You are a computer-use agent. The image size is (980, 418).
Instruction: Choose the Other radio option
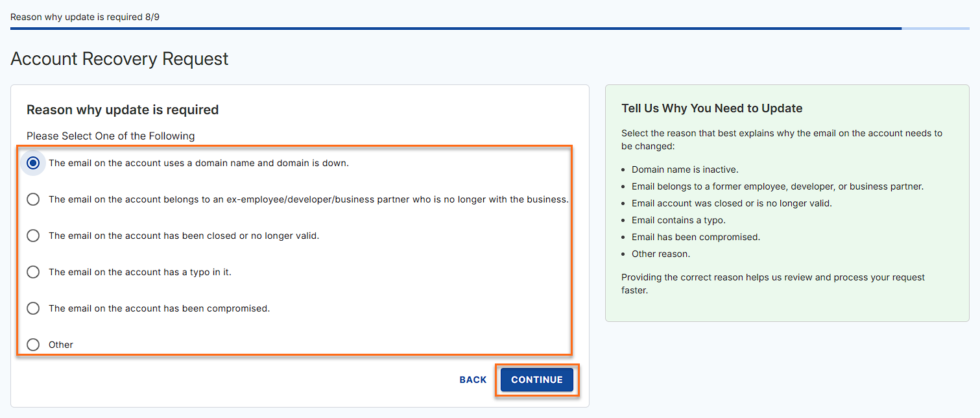pyautogui.click(x=33, y=345)
